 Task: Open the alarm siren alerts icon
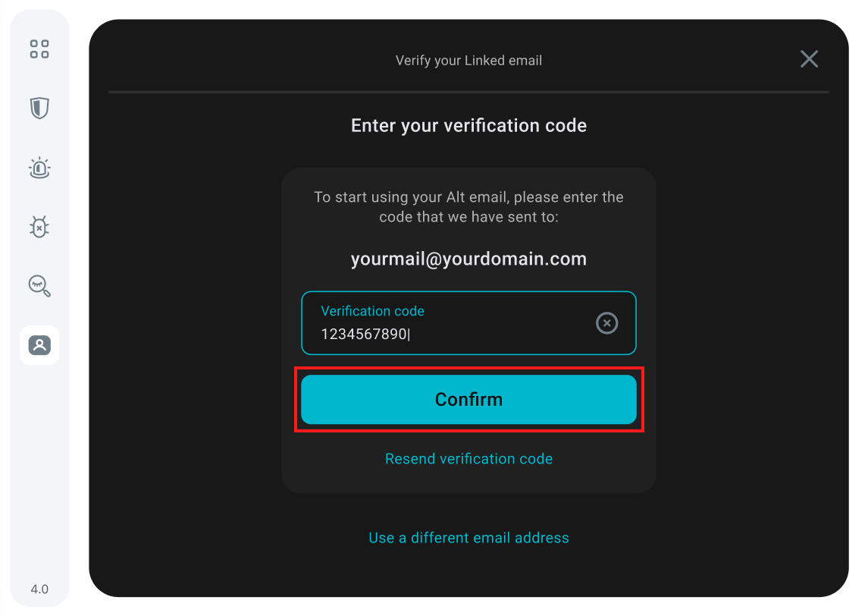[x=39, y=168]
